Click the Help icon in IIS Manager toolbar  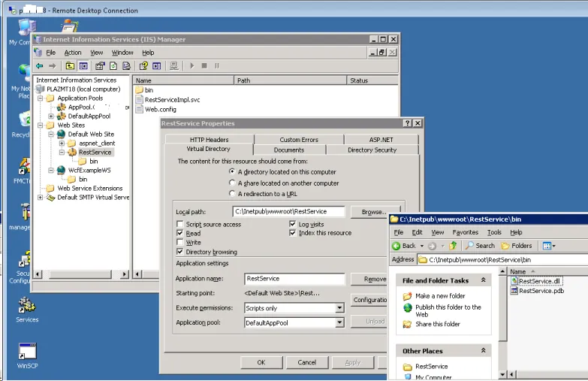coord(143,66)
